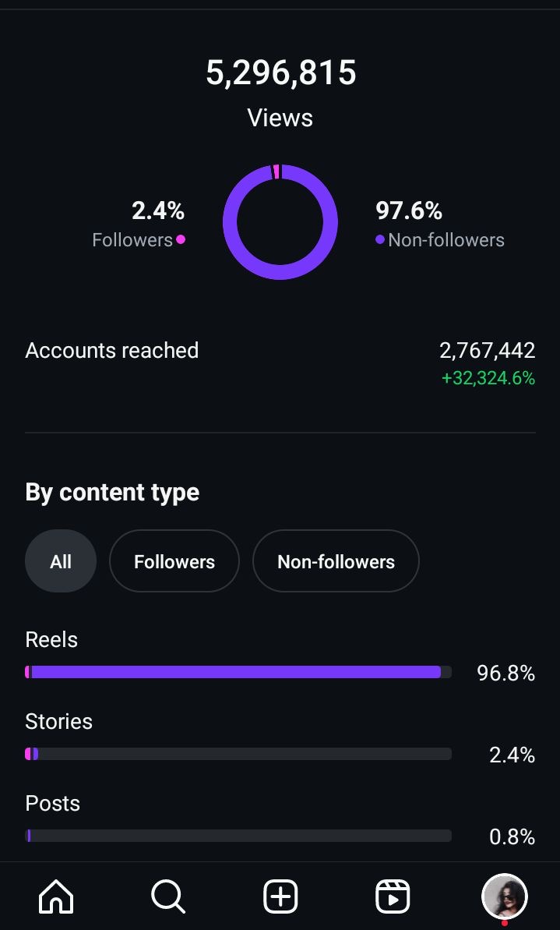Tap the green growth percentage link
This screenshot has width=560, height=930.
coord(488,378)
